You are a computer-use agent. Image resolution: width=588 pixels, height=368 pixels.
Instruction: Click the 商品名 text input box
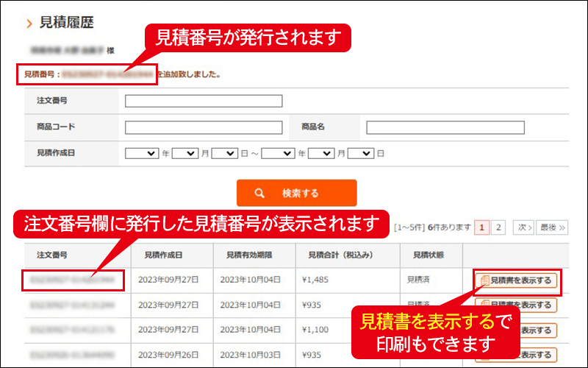tap(445, 127)
